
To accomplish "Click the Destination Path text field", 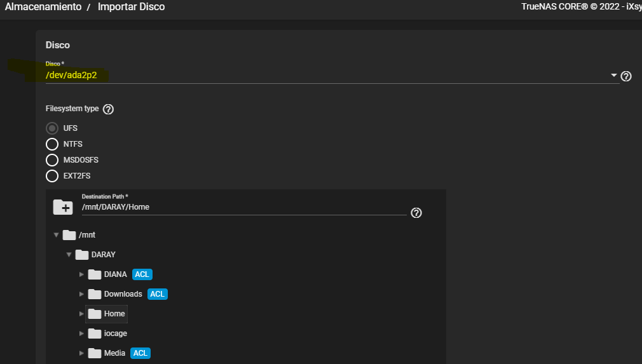I will 242,207.
